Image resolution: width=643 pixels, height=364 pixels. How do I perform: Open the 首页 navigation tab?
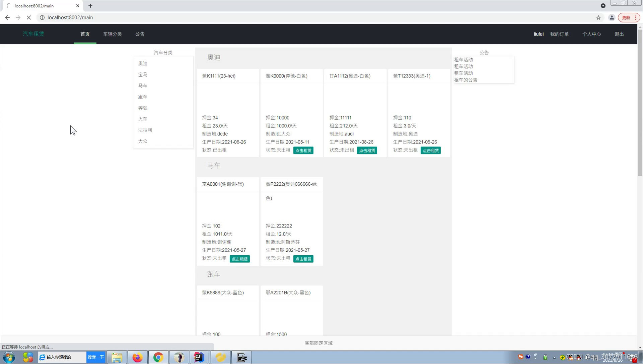pyautogui.click(x=85, y=34)
